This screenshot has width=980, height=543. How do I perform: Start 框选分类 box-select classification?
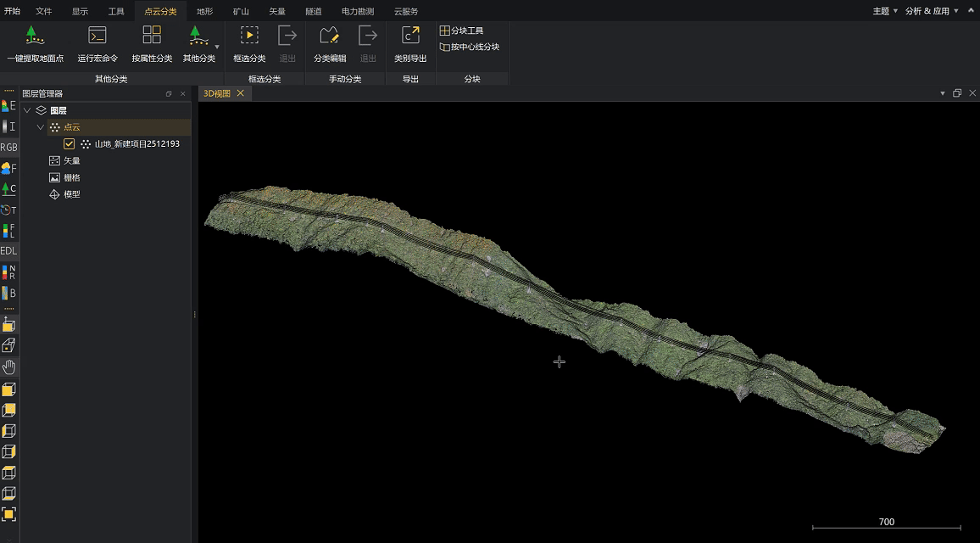click(x=249, y=36)
